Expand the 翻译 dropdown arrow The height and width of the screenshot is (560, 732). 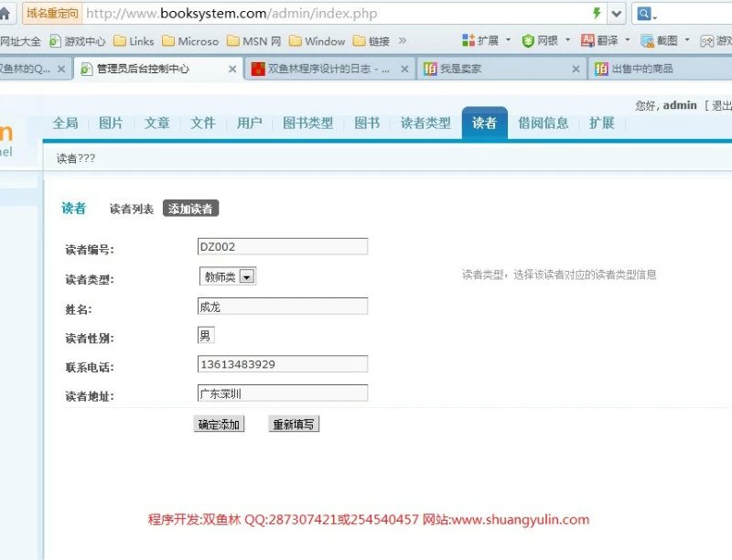click(x=628, y=40)
